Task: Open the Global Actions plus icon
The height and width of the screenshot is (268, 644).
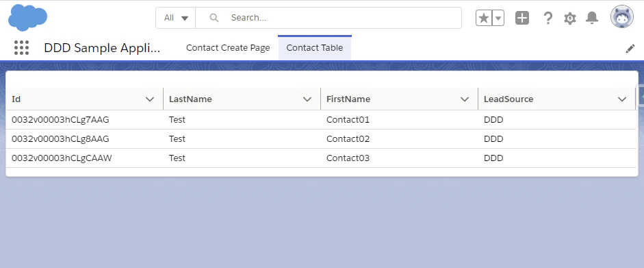Action: (522, 18)
